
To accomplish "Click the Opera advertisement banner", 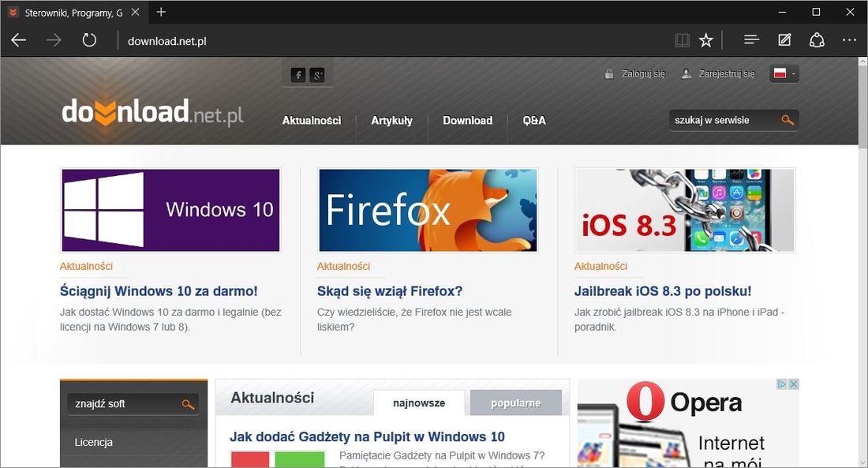I will pos(688,424).
